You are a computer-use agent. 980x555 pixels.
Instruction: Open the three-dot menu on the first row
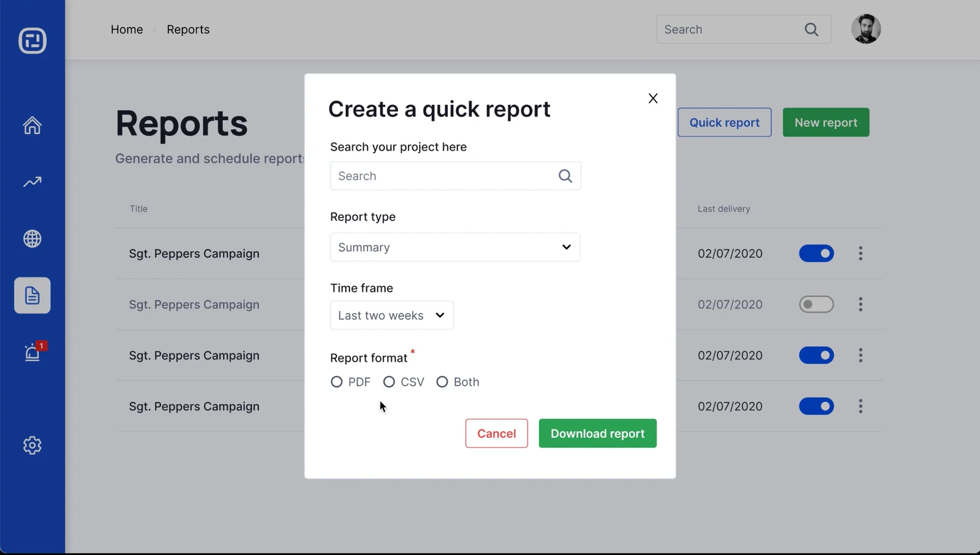860,253
